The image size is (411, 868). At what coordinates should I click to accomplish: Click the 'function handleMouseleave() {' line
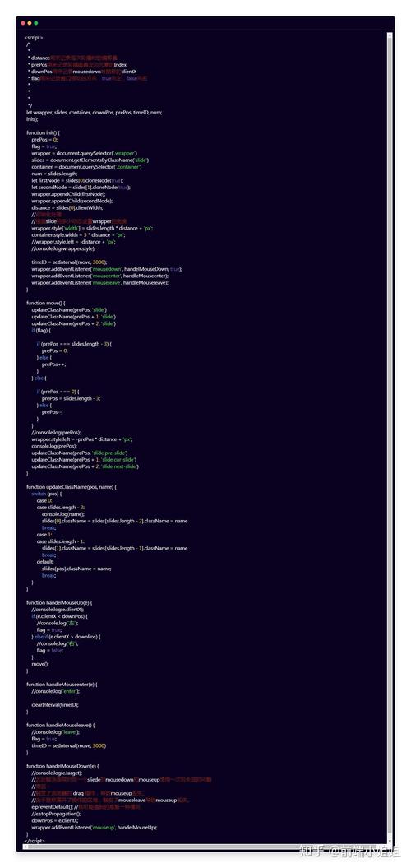click(61, 725)
